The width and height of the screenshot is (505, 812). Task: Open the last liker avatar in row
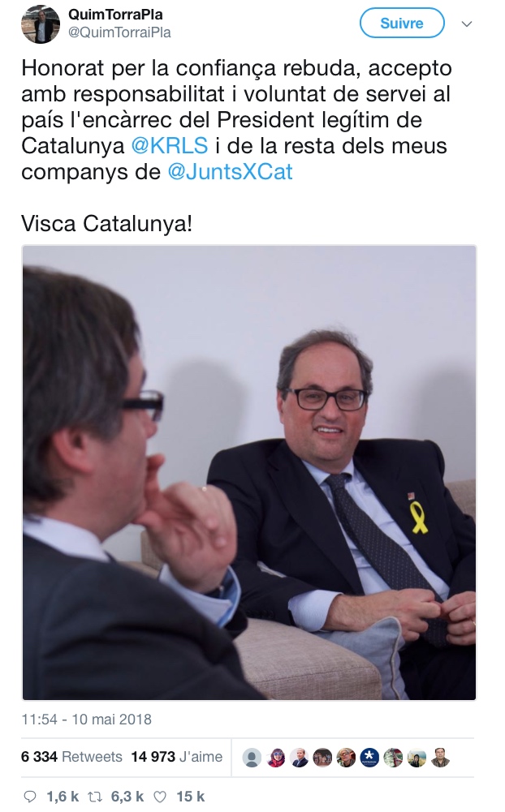(x=440, y=758)
